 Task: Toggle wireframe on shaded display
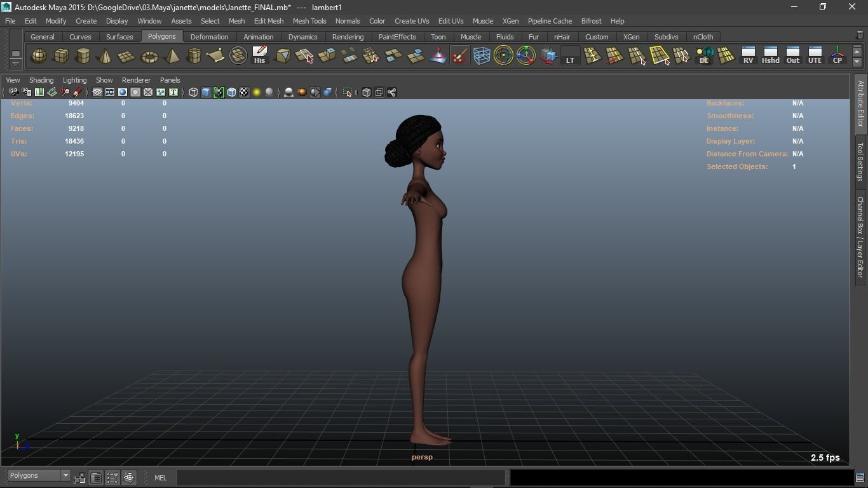231,93
